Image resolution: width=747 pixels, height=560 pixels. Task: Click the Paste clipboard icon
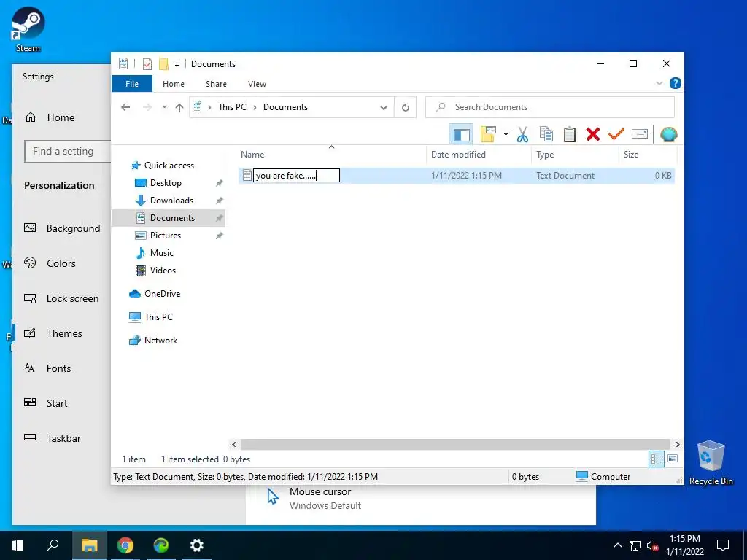569,135
